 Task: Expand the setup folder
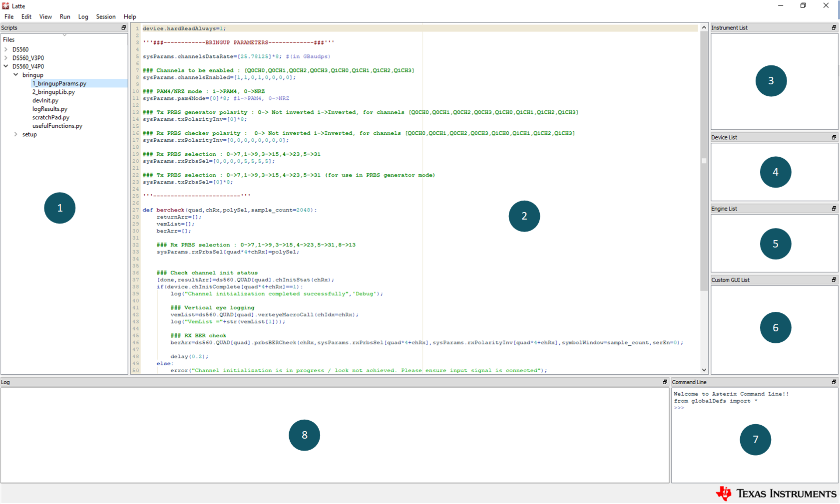point(15,134)
